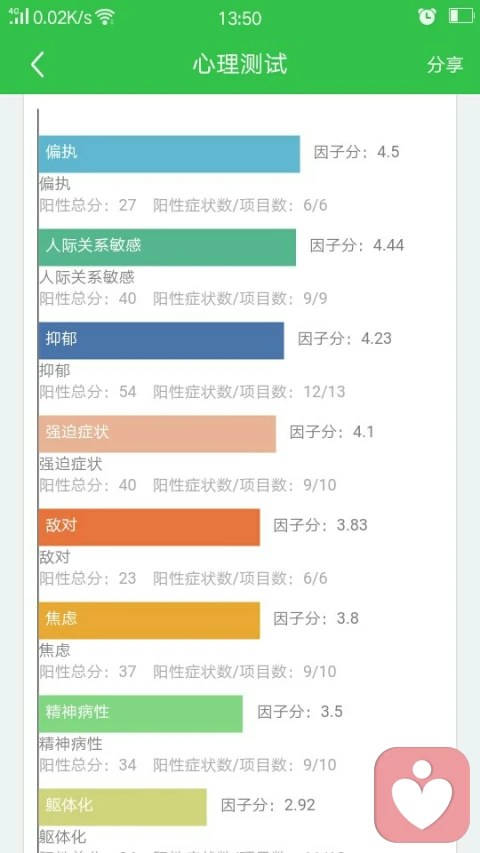Click the 分享 share button
Viewport: 480px width, 853px height.
pos(445,64)
